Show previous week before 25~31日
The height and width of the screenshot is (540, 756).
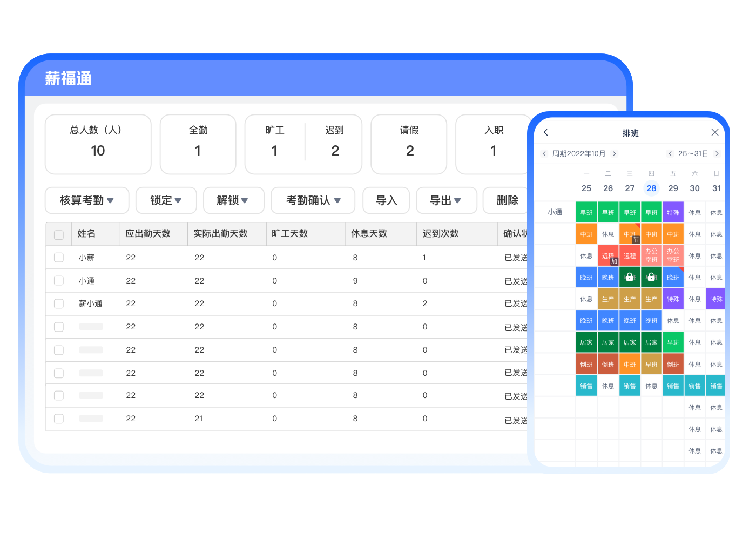point(670,154)
